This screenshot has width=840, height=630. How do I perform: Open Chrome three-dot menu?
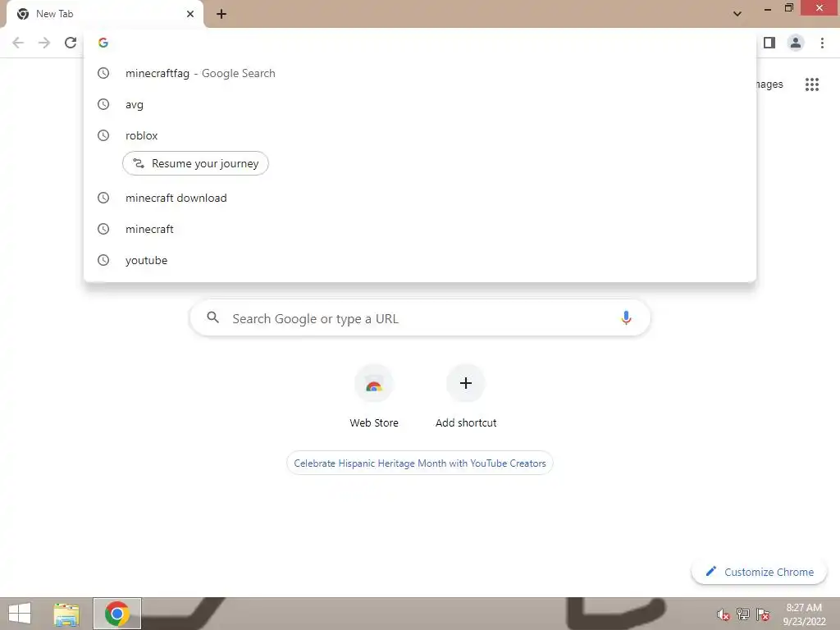pos(822,43)
